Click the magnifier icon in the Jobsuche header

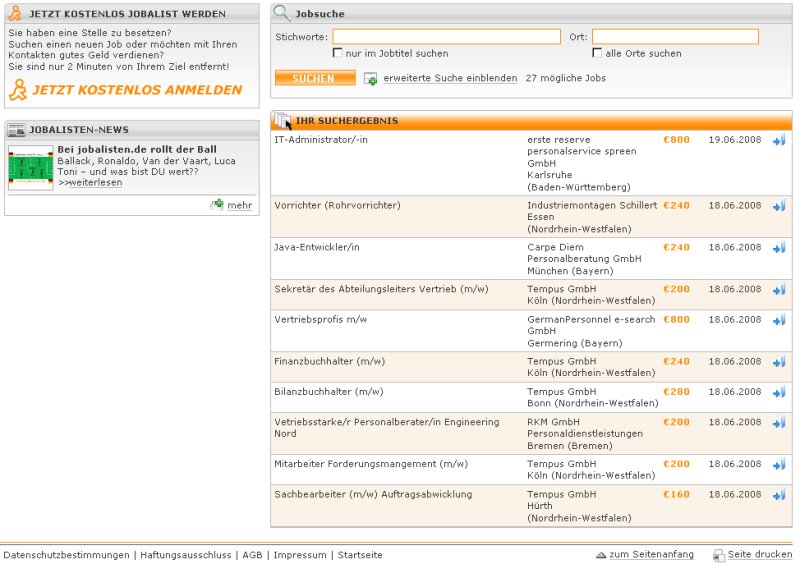282,14
